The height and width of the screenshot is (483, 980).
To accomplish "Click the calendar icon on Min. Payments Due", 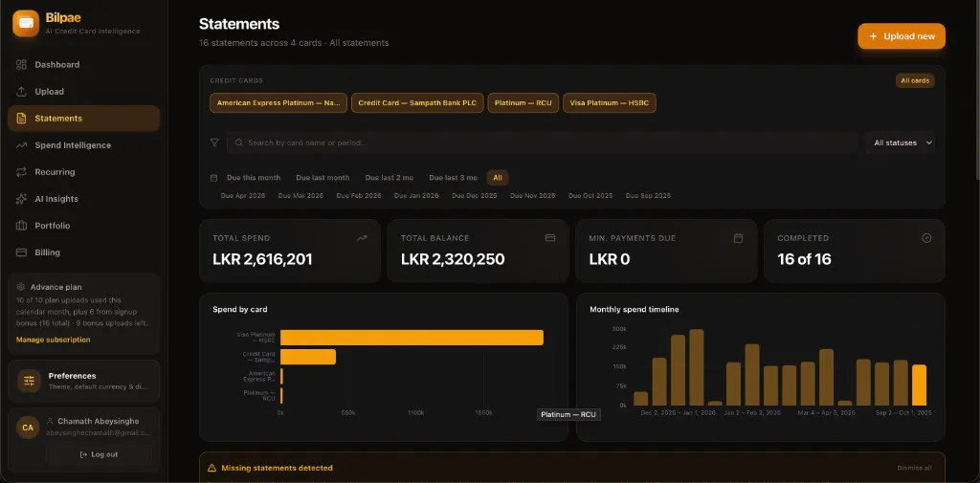I will (x=738, y=238).
